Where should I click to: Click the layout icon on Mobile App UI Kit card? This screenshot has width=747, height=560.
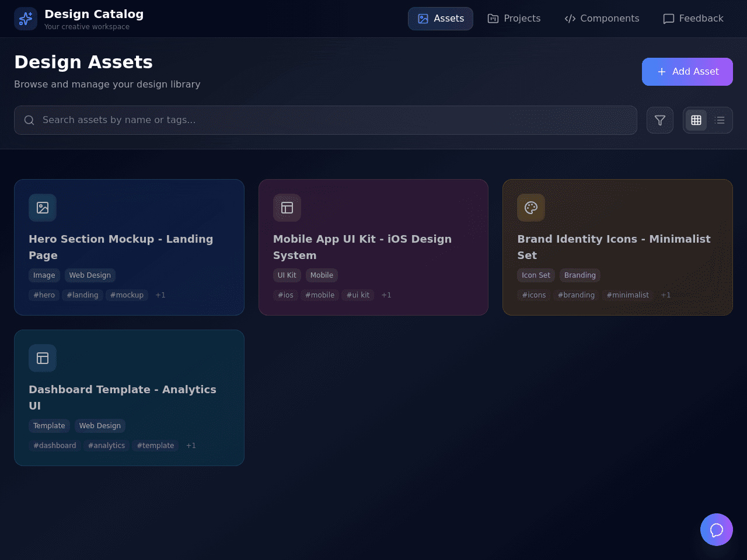click(287, 208)
